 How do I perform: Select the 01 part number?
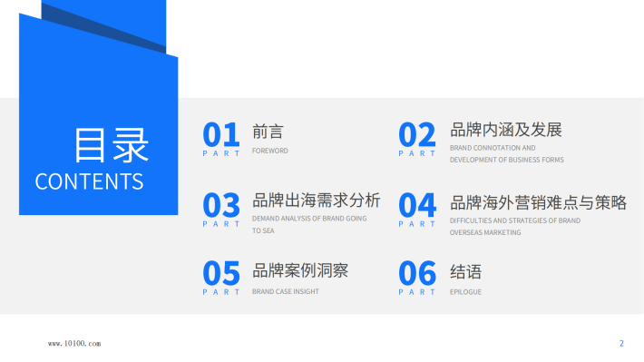point(221,134)
